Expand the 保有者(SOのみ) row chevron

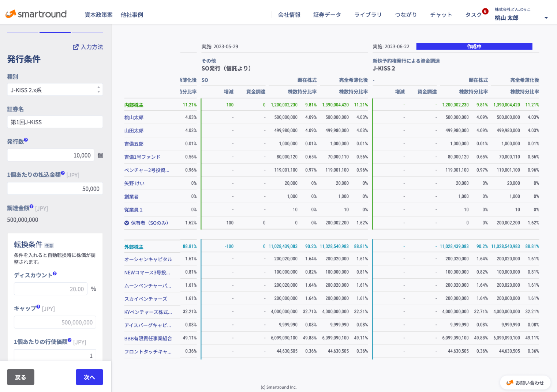click(127, 223)
